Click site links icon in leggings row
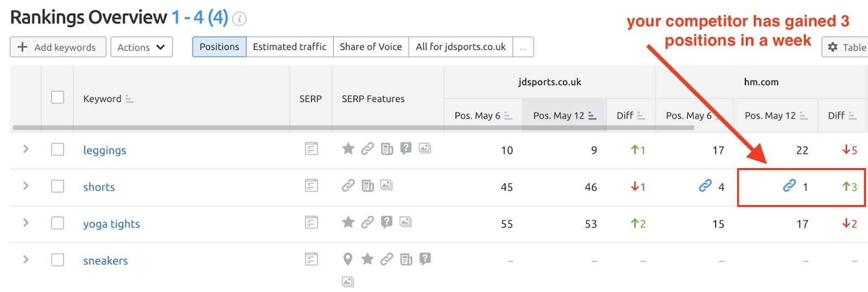Image resolution: width=868 pixels, height=292 pixels. 367,148
